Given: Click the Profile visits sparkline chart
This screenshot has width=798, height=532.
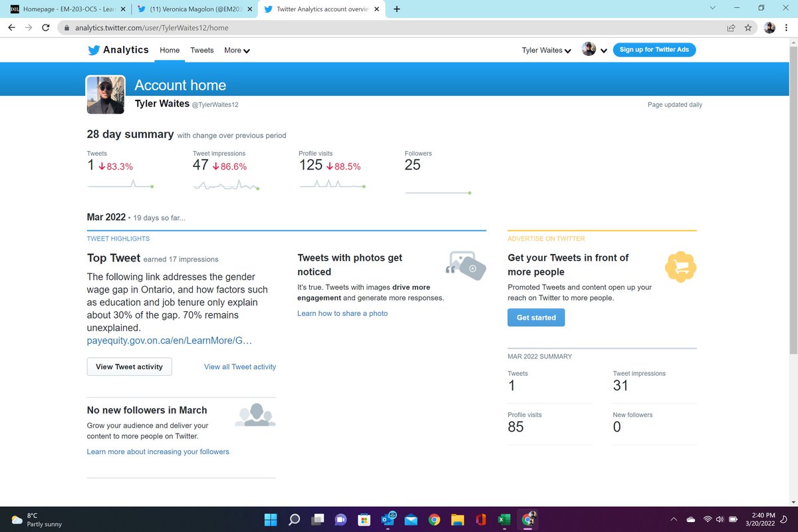Looking at the screenshot, I should coord(332,184).
